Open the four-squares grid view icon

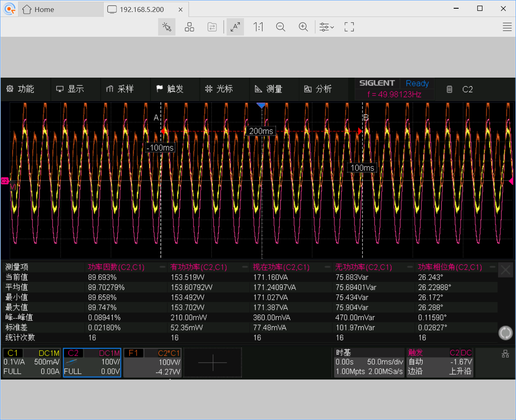[x=189, y=27]
